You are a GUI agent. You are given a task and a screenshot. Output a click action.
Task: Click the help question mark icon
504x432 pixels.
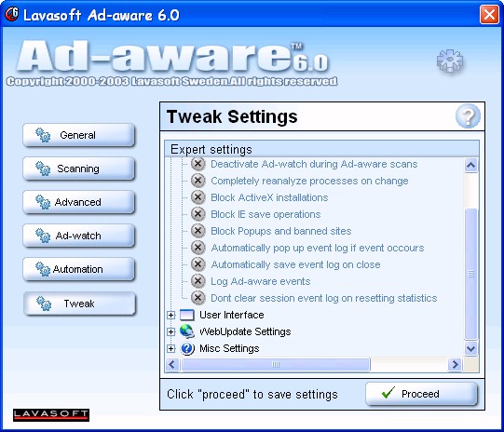tap(468, 116)
